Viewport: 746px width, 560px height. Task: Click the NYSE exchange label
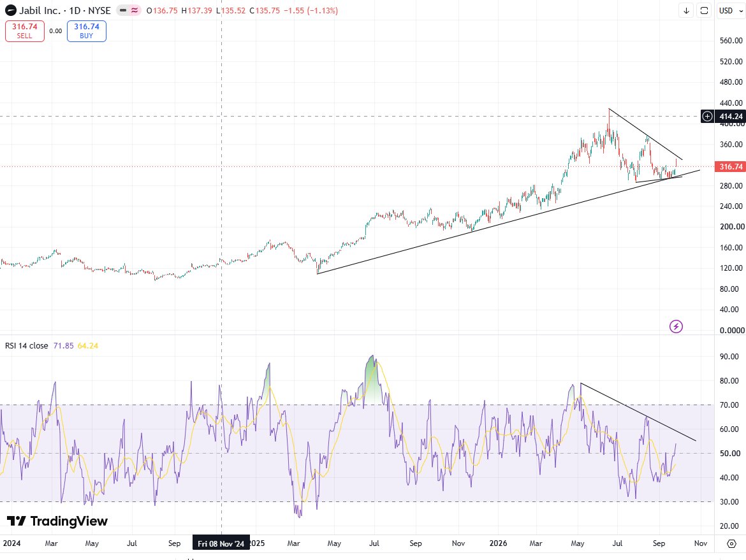pos(99,10)
